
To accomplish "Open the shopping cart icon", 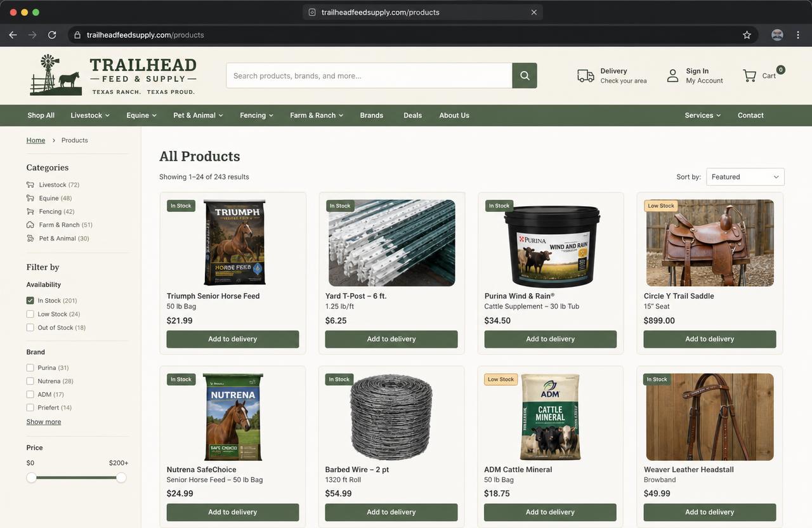I will click(x=750, y=76).
